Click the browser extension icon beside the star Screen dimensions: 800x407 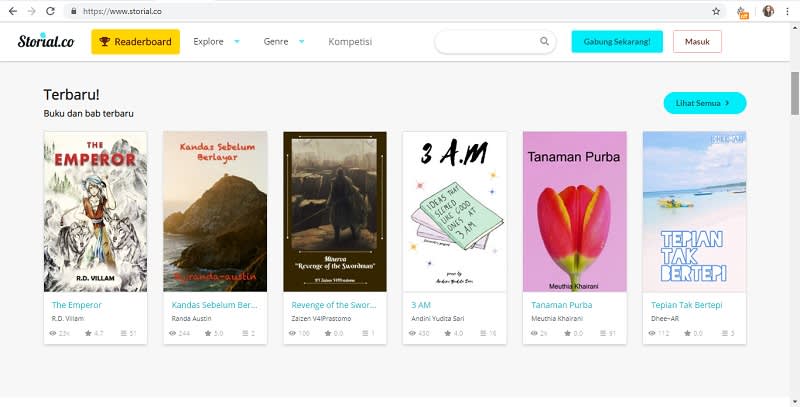(742, 11)
